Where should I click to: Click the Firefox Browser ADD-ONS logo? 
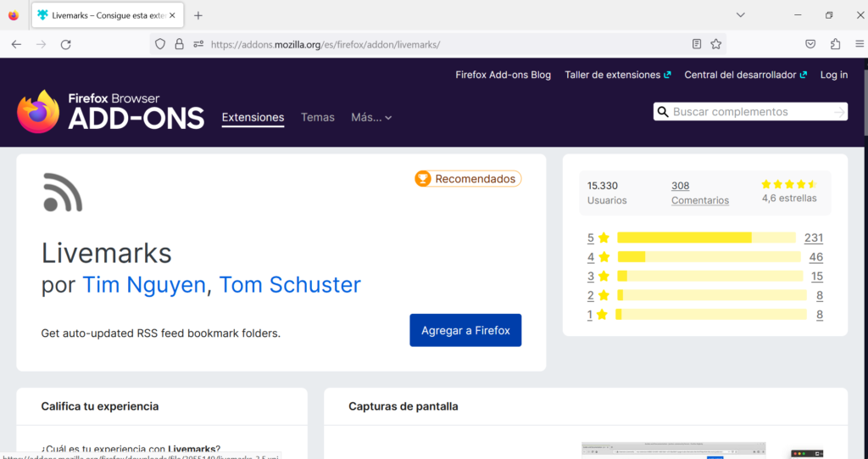tap(111, 111)
